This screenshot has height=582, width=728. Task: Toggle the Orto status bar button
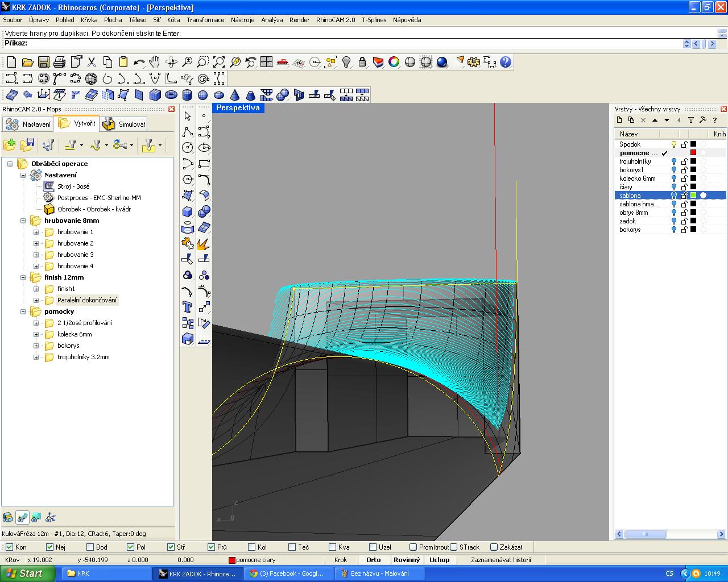tap(373, 560)
